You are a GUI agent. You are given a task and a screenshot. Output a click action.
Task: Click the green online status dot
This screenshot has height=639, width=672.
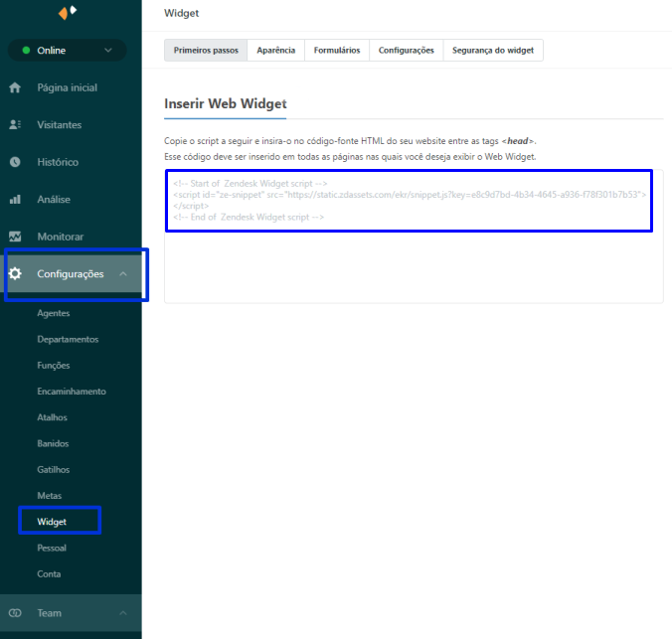(26, 50)
